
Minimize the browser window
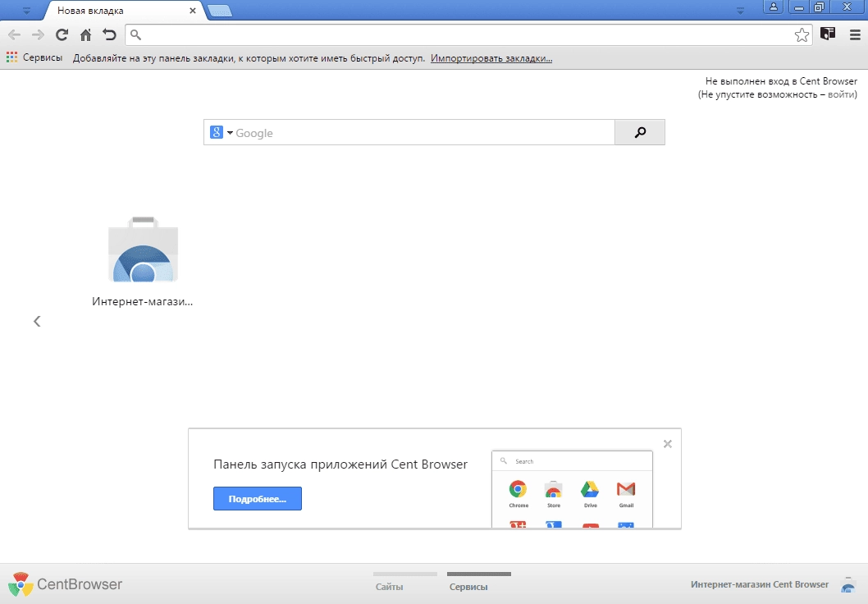799,7
